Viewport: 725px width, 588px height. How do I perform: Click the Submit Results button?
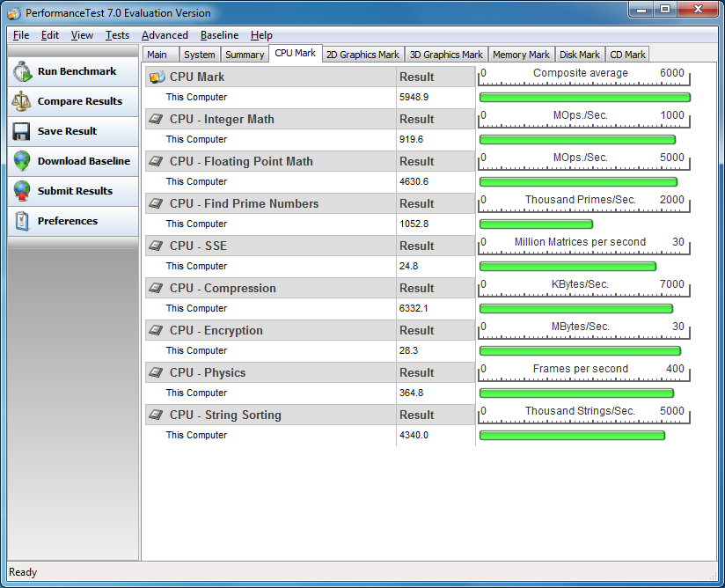point(73,191)
